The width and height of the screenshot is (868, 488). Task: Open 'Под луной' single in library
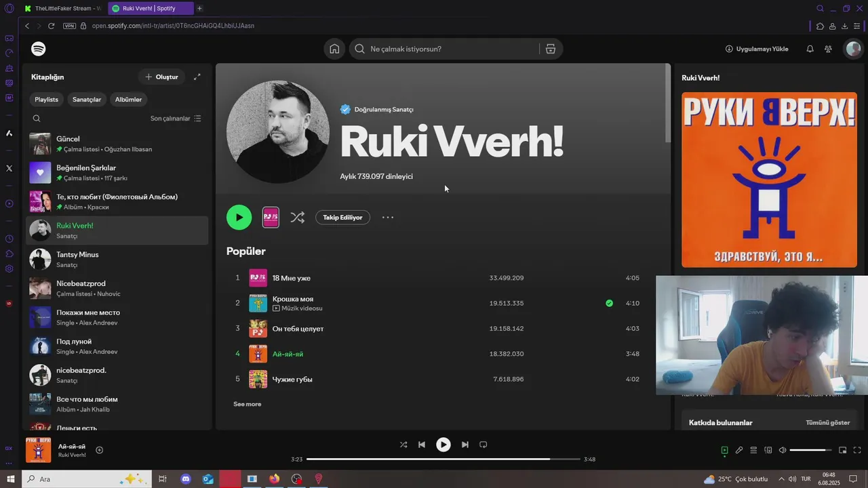tap(117, 346)
